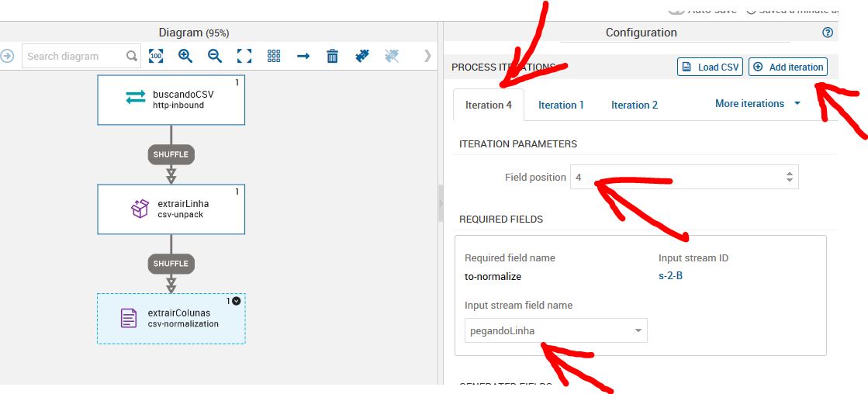Select the arrow connection tool
The width and height of the screenshot is (868, 394).
(x=303, y=56)
